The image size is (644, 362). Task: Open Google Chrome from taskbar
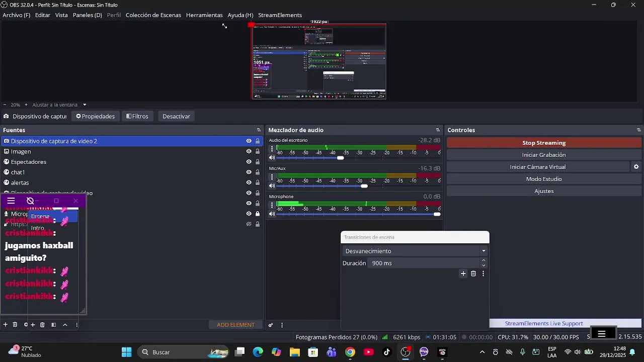click(x=350, y=352)
